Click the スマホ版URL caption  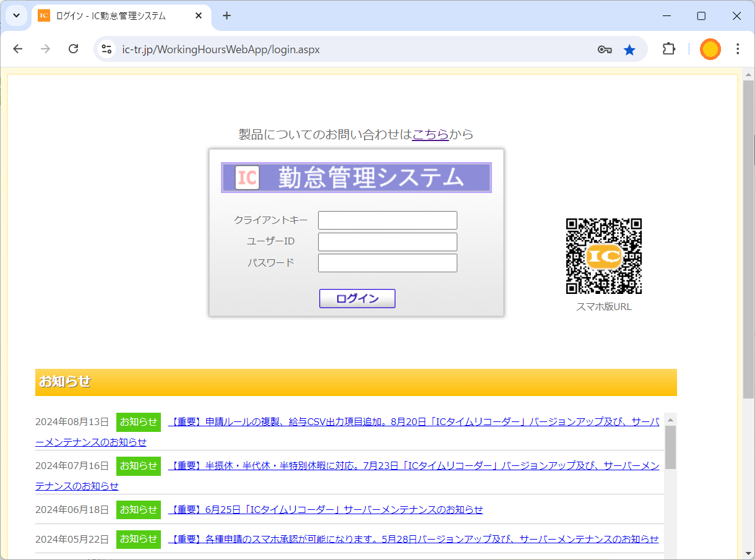coord(604,307)
